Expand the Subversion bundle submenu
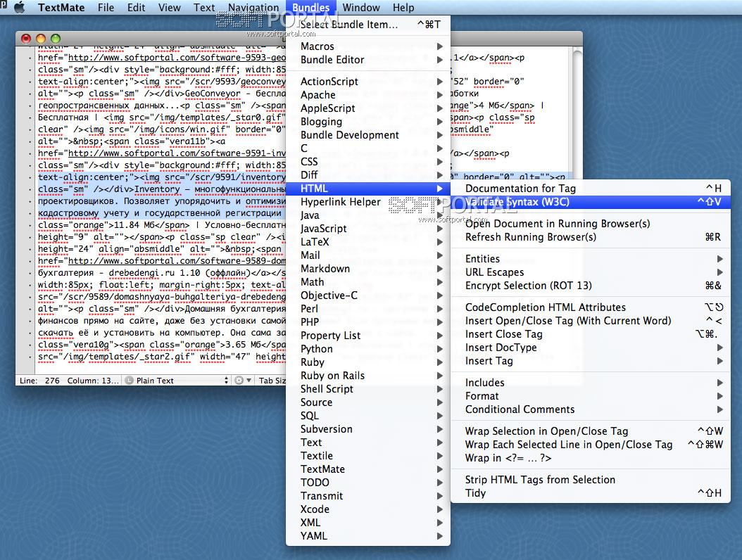The height and width of the screenshot is (560, 742). coord(368,429)
